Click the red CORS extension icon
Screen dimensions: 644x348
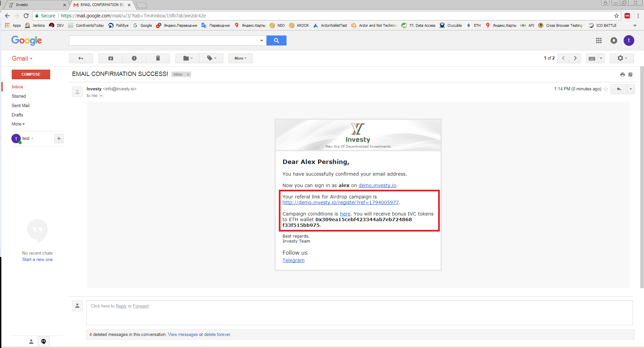(x=627, y=16)
